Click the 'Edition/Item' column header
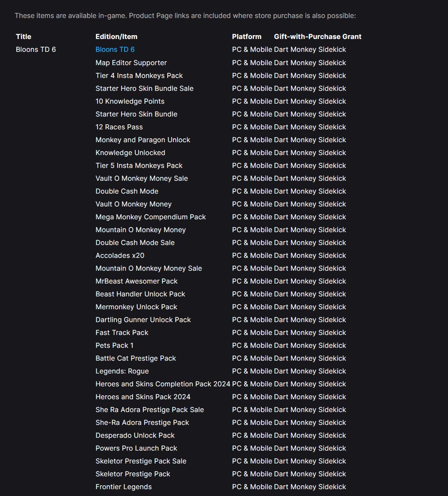 pos(116,37)
